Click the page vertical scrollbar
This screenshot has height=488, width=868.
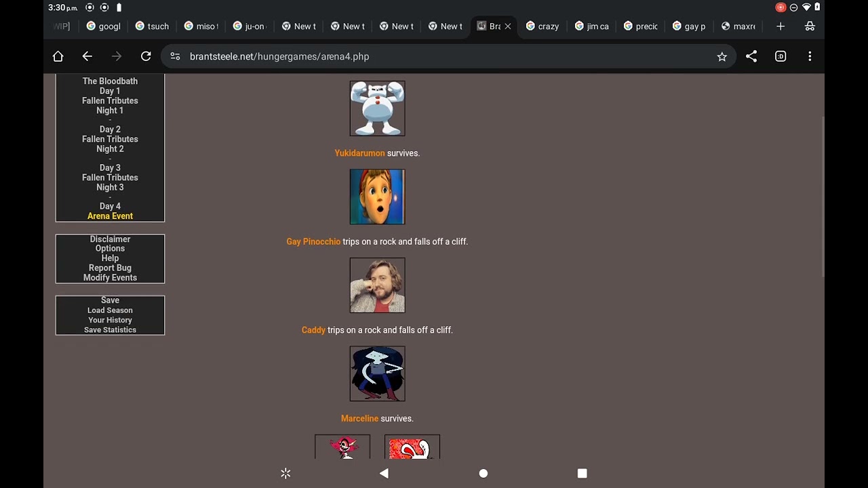[x=823, y=197]
